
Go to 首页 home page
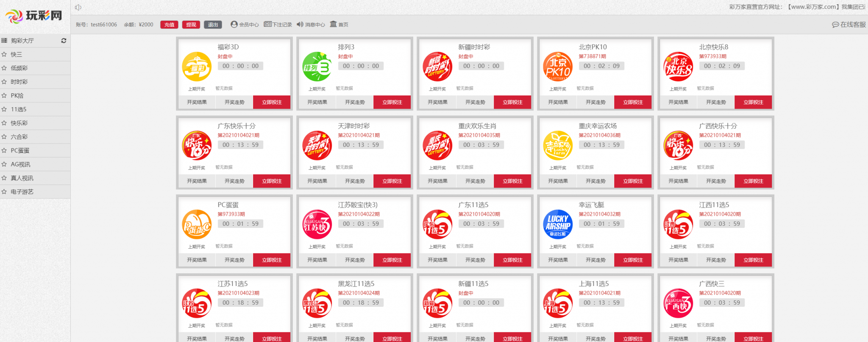pyautogui.click(x=339, y=25)
